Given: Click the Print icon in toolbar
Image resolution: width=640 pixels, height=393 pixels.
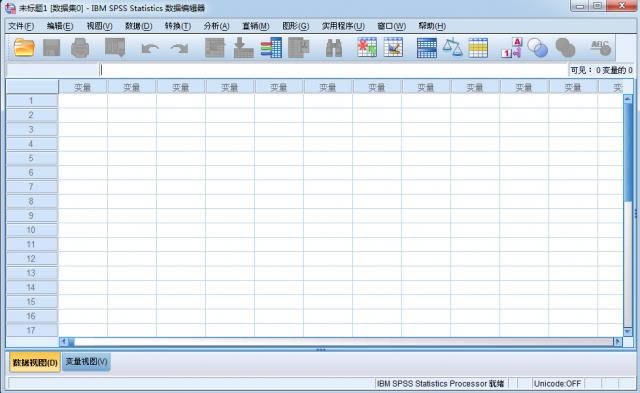Looking at the screenshot, I should tap(80, 48).
